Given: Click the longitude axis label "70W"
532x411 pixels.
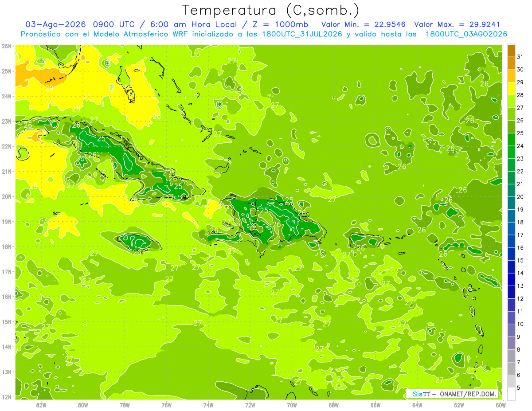Looking at the screenshot, I should (292, 405).
